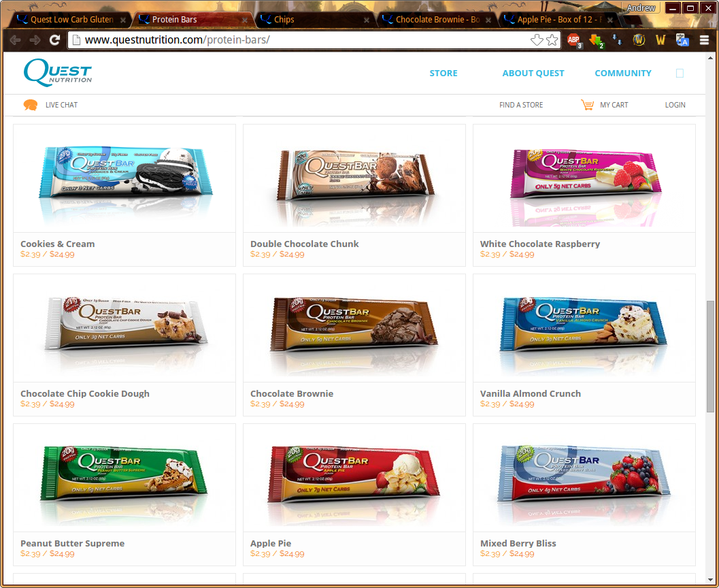Viewport: 719px width, 588px height.
Task: Go back with the browser back arrow
Action: pos(16,40)
